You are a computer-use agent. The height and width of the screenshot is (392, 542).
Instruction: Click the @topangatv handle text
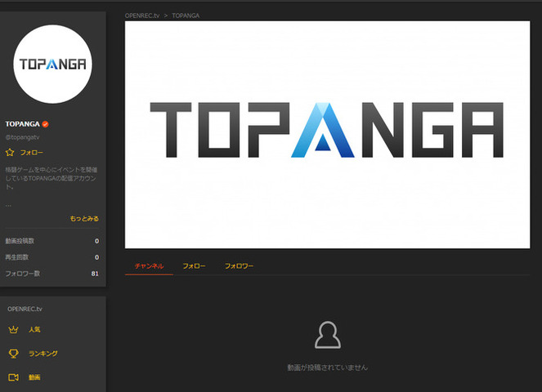22,137
